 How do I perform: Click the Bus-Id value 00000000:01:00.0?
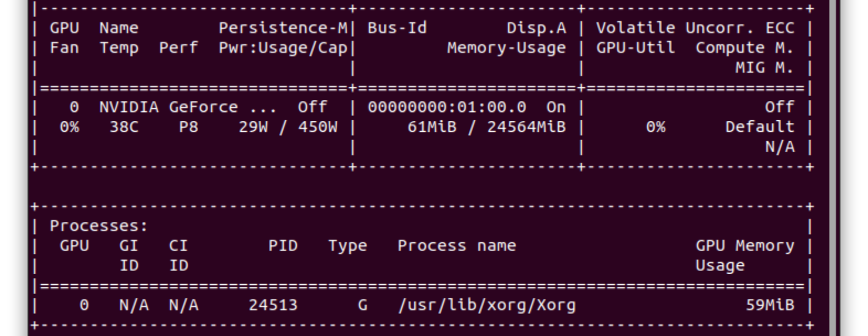click(447, 107)
